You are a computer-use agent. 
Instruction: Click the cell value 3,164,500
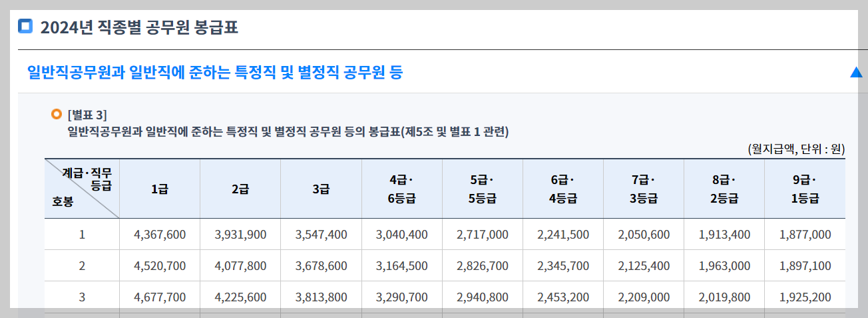[402, 266]
